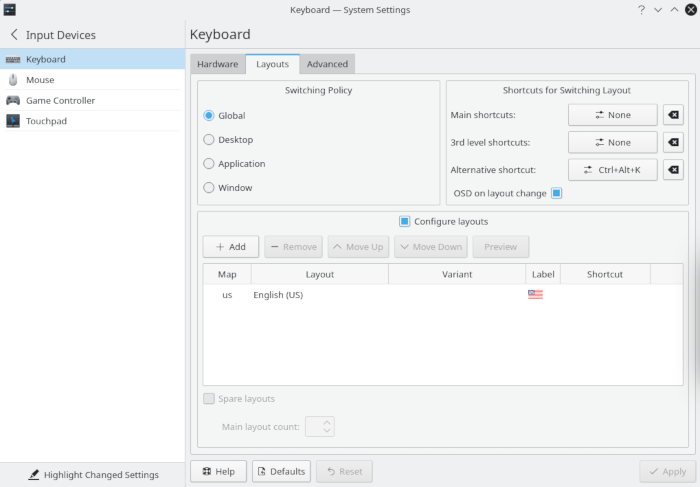The width and height of the screenshot is (700, 487).
Task: Increase Main layout count with up arrow
Action: point(327,422)
